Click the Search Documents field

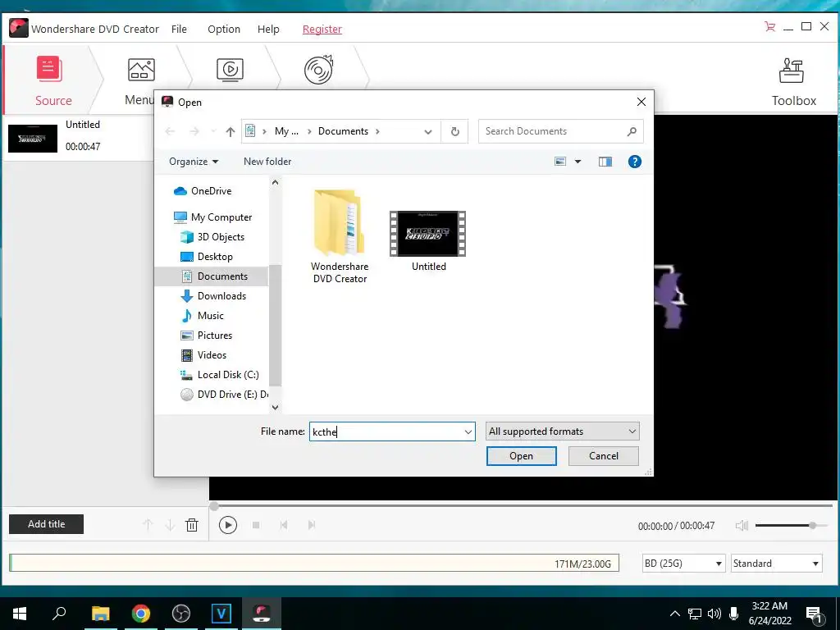coord(560,131)
